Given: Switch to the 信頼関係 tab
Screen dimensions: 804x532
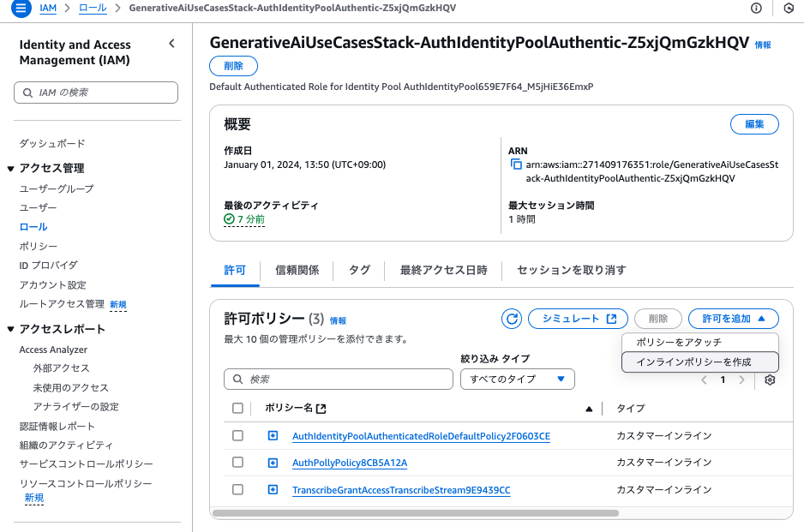Looking at the screenshot, I should [x=297, y=270].
